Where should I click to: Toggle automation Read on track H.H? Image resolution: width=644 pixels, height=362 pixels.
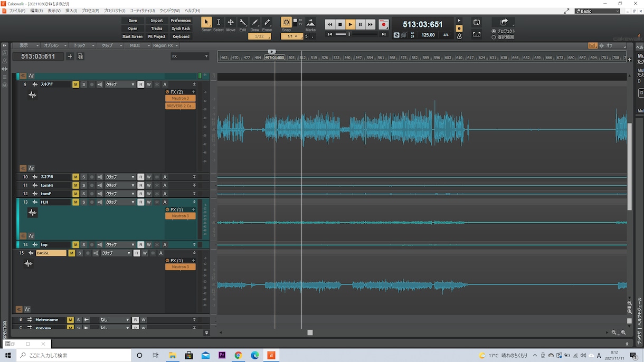141,202
